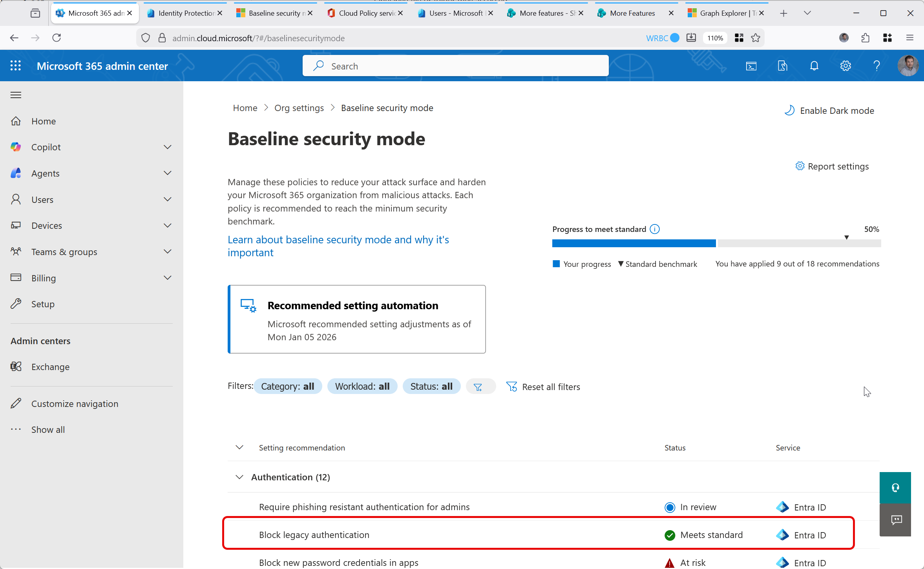Open the settings gear in header
Viewport: 924px width, 569px height.
pyautogui.click(x=845, y=66)
